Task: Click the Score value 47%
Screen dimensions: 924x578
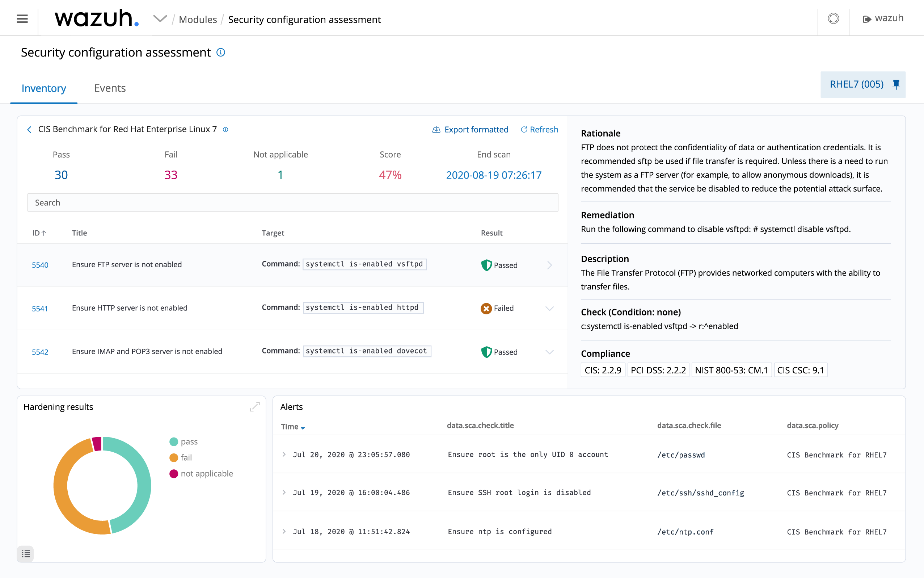Action: pyautogui.click(x=390, y=175)
